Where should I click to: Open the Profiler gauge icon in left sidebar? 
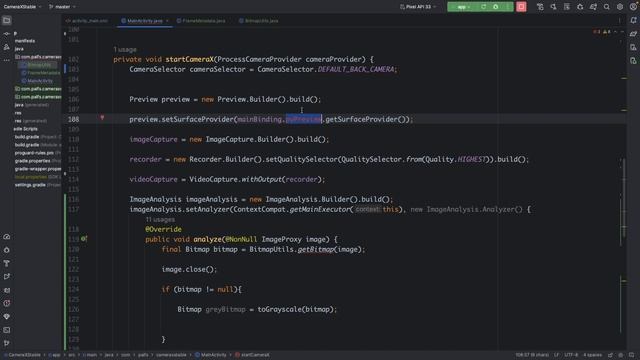click(x=7, y=237)
